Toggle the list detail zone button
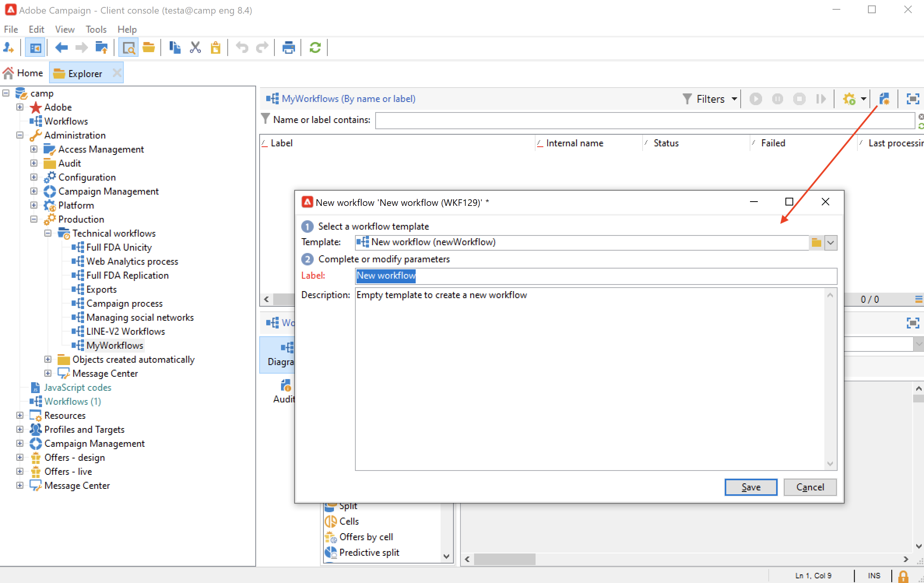924x583 pixels. pos(128,48)
